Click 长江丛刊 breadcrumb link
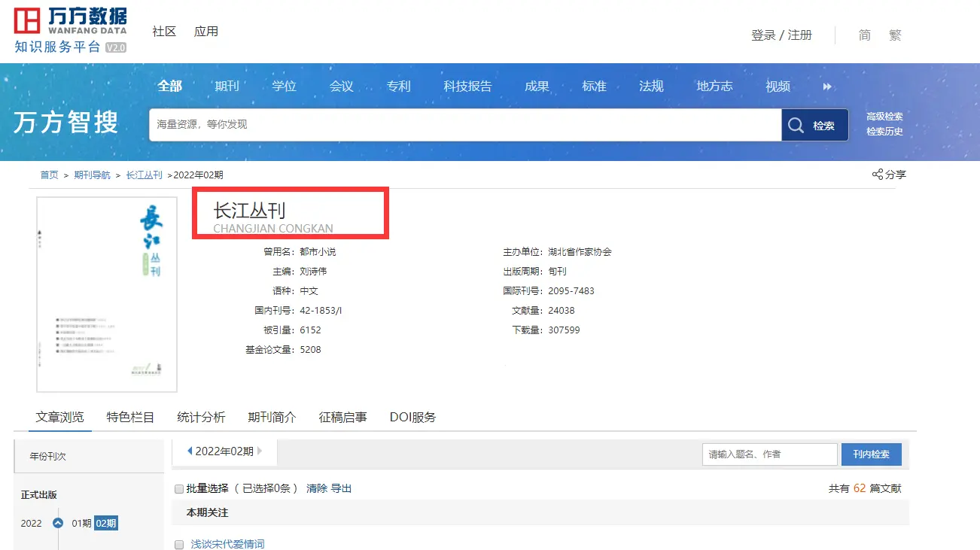 pyautogui.click(x=144, y=175)
